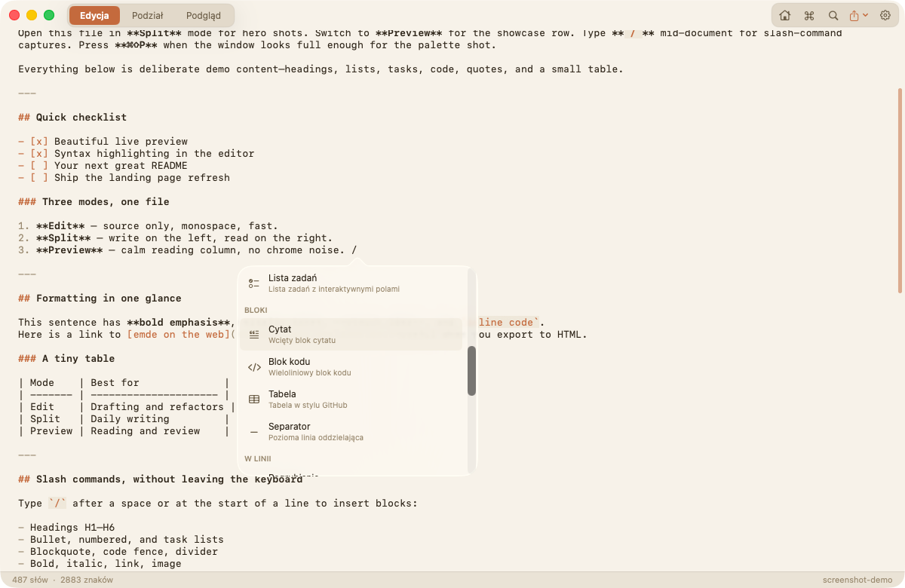The width and height of the screenshot is (905, 588).
Task: Click '### A tiny table' heading
Action: pyautogui.click(x=66, y=358)
